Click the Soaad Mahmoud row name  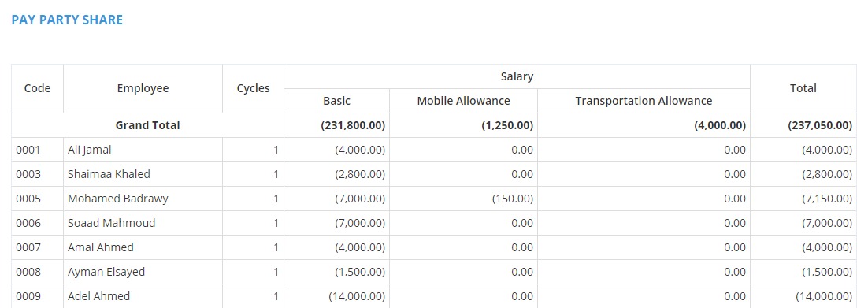143,223
